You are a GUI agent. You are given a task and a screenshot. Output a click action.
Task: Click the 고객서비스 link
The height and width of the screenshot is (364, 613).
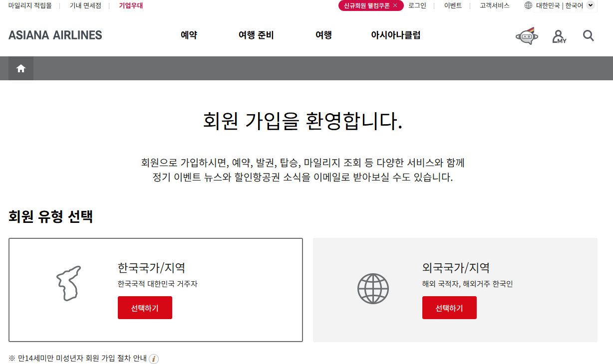click(495, 5)
